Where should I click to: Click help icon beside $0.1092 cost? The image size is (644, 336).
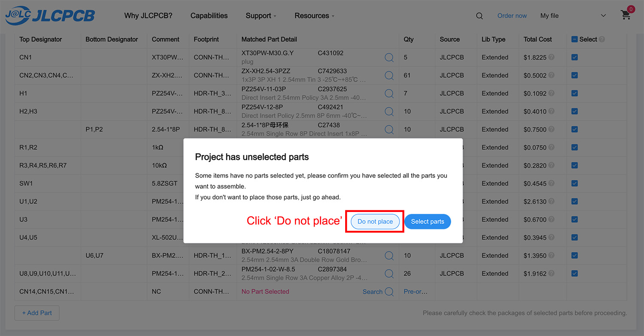(551, 93)
